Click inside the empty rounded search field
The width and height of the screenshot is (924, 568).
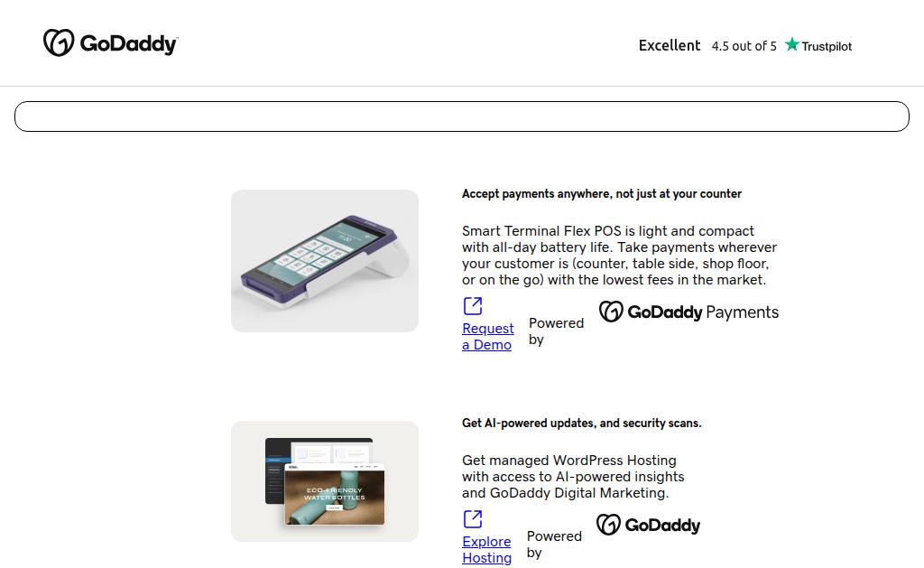click(x=462, y=116)
